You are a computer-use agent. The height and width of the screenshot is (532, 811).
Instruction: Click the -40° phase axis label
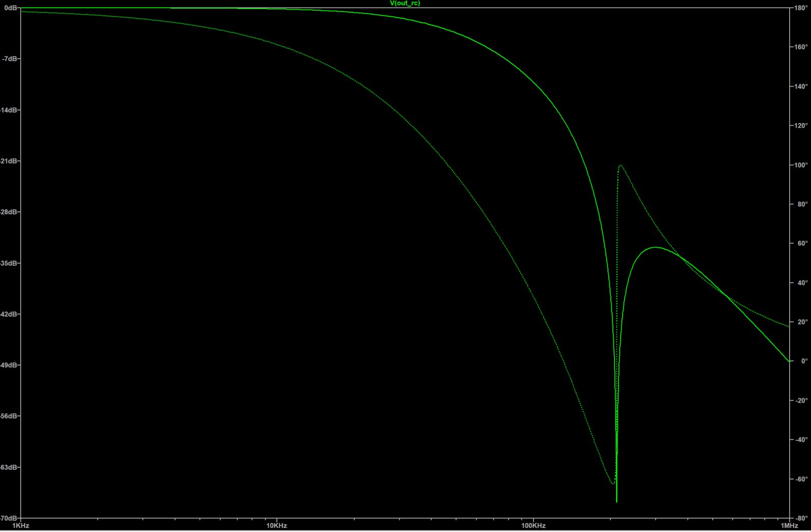click(801, 440)
